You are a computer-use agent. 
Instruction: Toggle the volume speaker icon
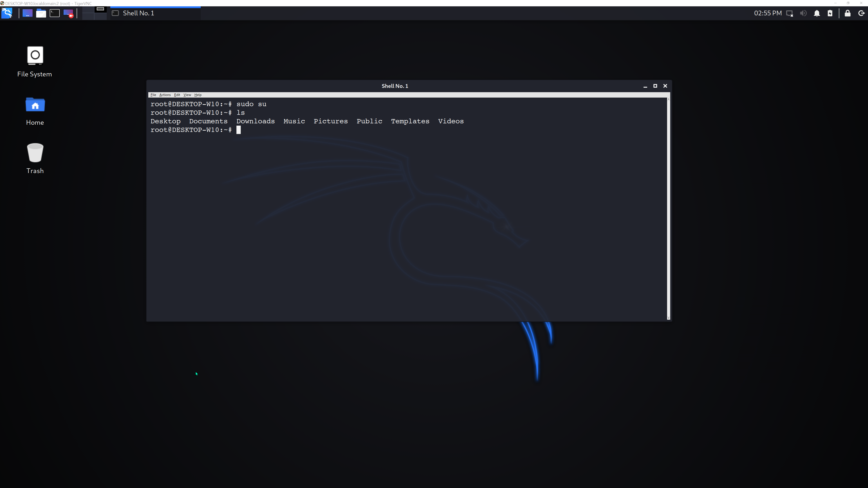tap(803, 13)
